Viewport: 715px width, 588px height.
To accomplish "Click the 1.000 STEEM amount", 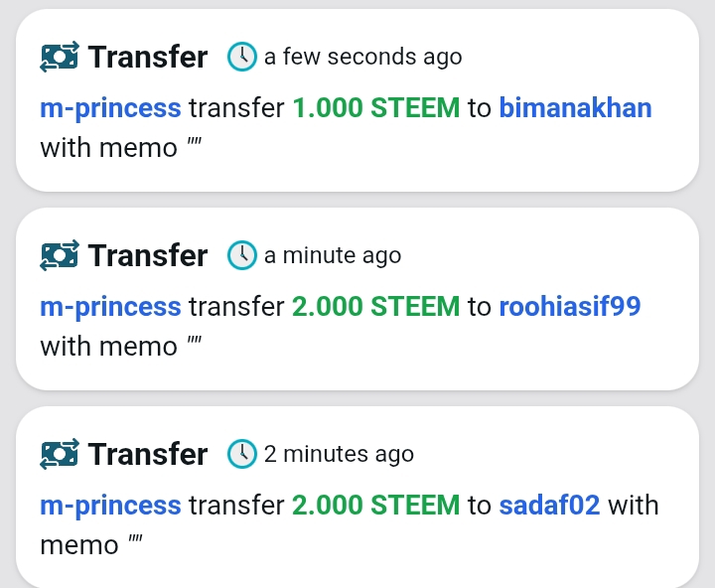I will click(x=376, y=108).
